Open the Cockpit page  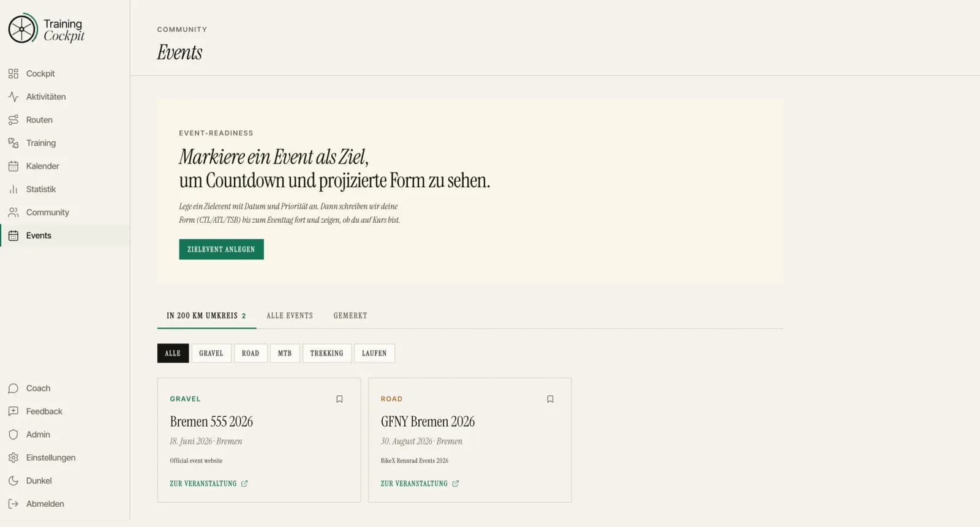click(65, 73)
